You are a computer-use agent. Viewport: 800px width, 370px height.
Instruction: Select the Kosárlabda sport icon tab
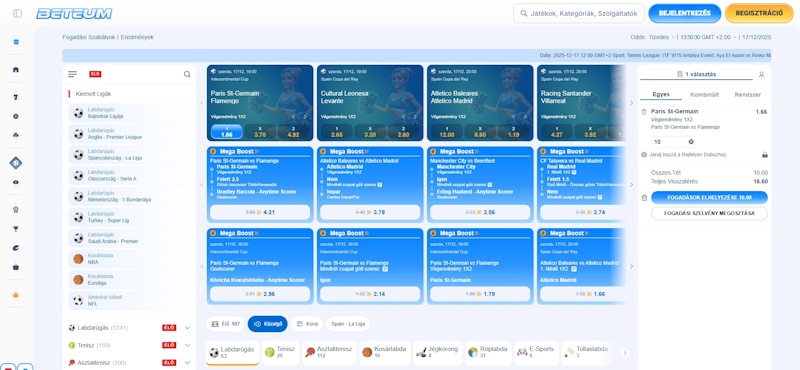tap(385, 352)
